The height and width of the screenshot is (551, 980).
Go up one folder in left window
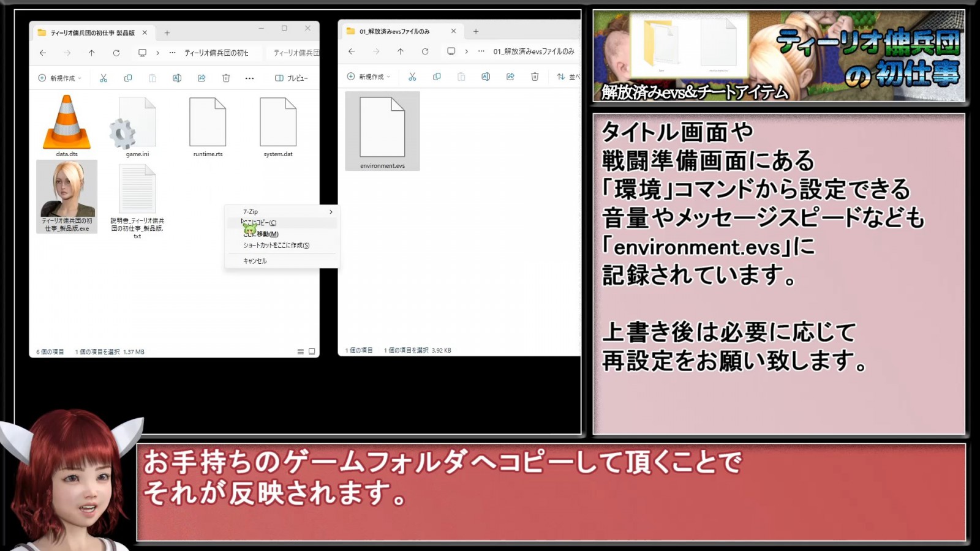pyautogui.click(x=92, y=53)
